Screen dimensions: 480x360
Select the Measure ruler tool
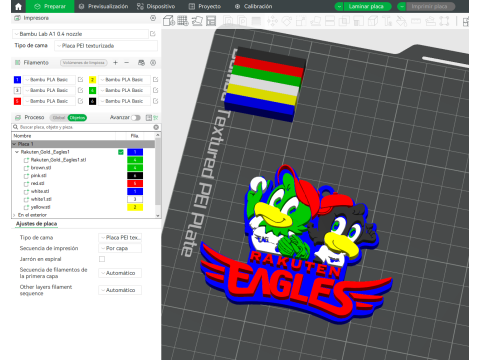[x=416, y=21]
